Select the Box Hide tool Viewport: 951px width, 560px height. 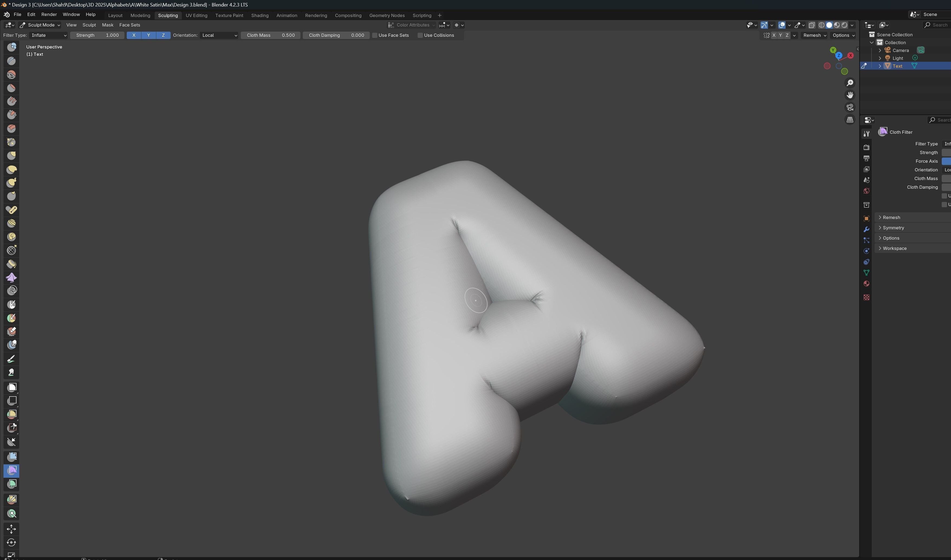coord(11,401)
